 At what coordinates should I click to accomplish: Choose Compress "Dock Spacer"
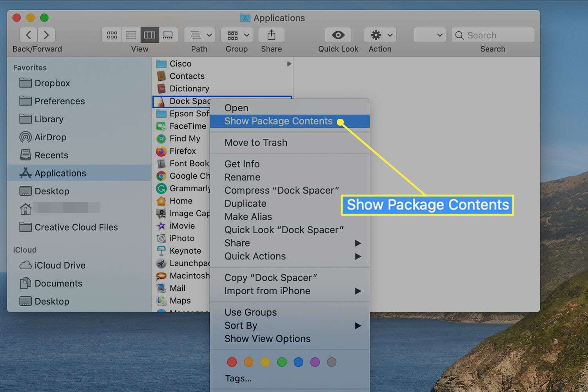point(290,191)
